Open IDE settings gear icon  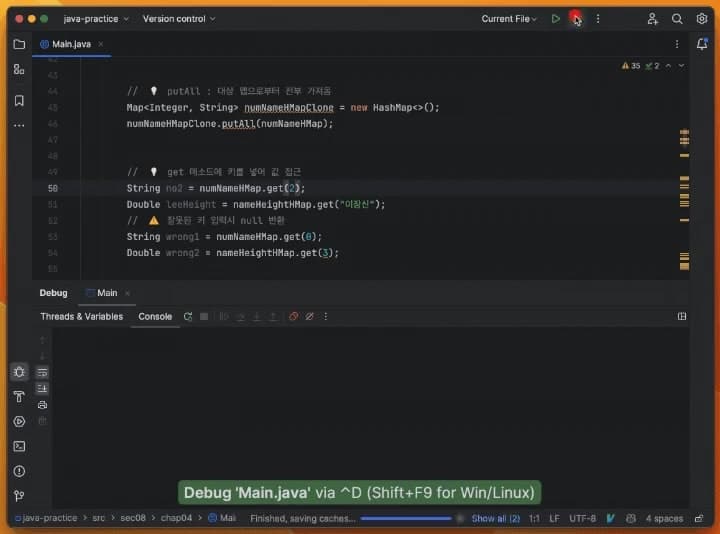tap(702, 19)
